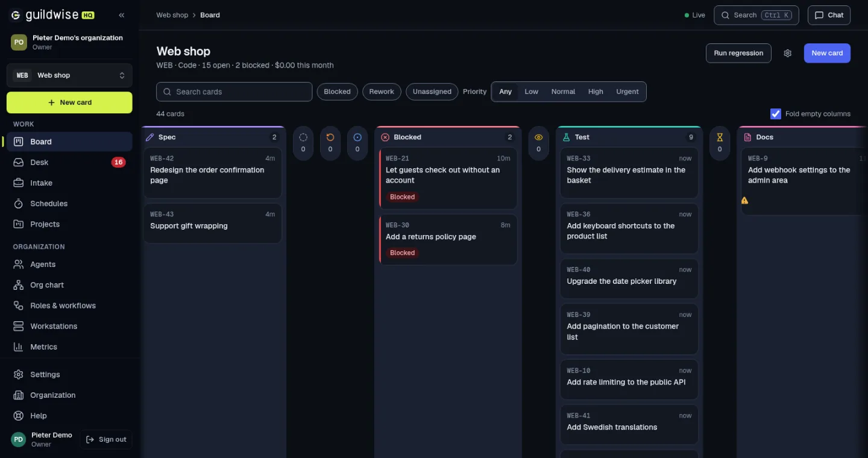Expand the folded blue dotted-circle column
Image resolution: width=868 pixels, height=458 pixels.
[357, 143]
